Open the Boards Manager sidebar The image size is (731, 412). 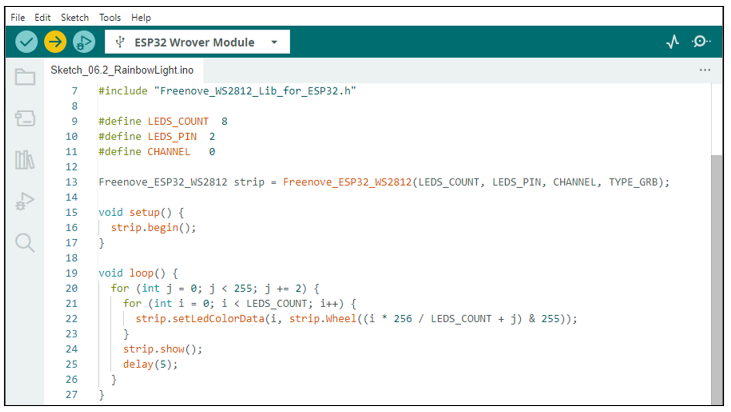click(x=25, y=118)
